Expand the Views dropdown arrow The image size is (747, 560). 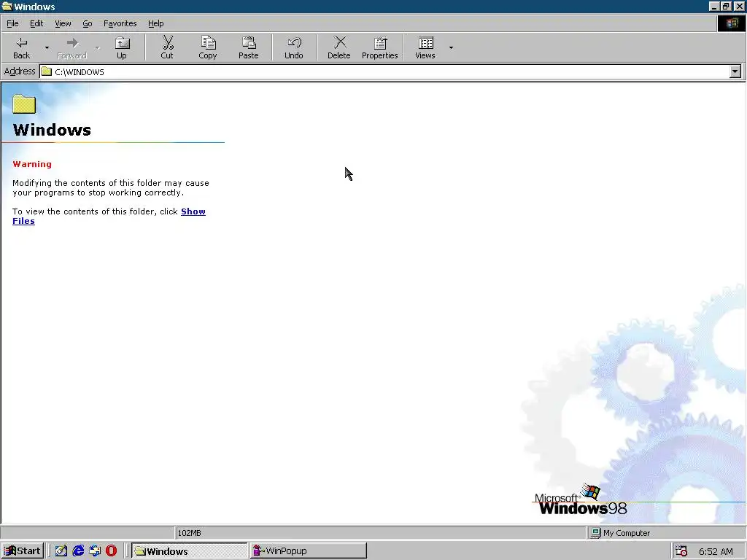click(x=451, y=47)
